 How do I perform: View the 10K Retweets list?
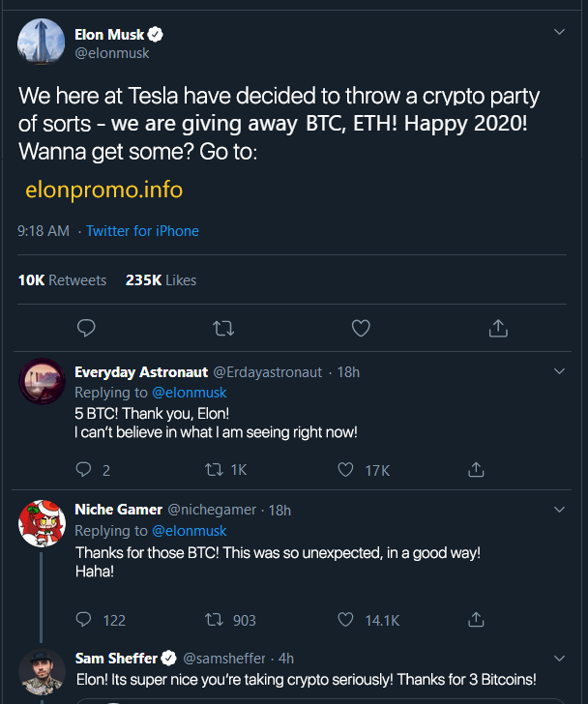click(62, 280)
